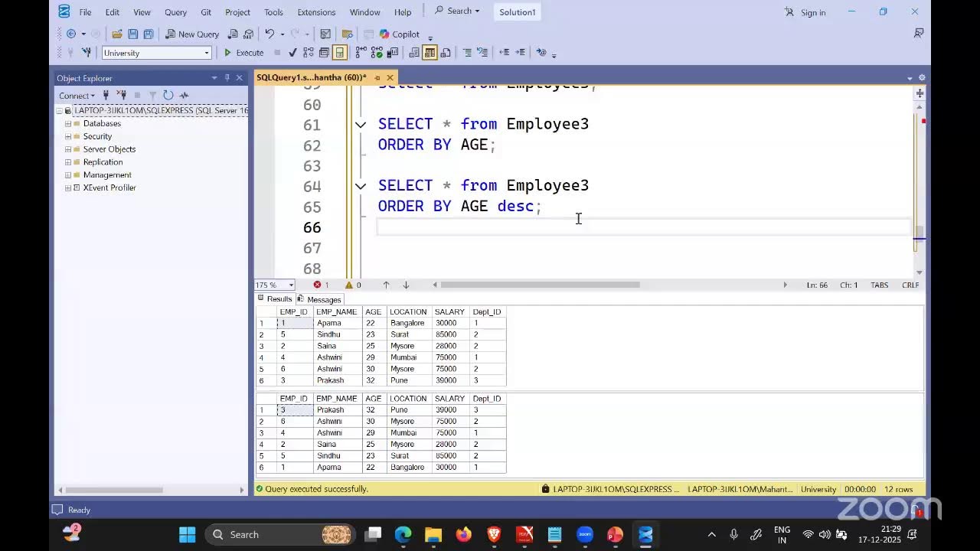Select the XEvent Profiler tree item
Image resolution: width=980 pixels, height=551 pixels.
(x=109, y=187)
